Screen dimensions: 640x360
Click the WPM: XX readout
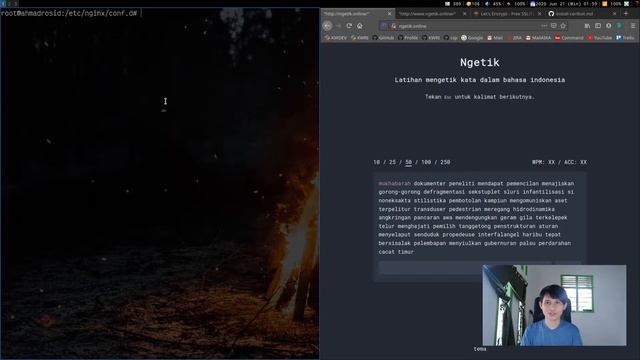click(x=543, y=162)
